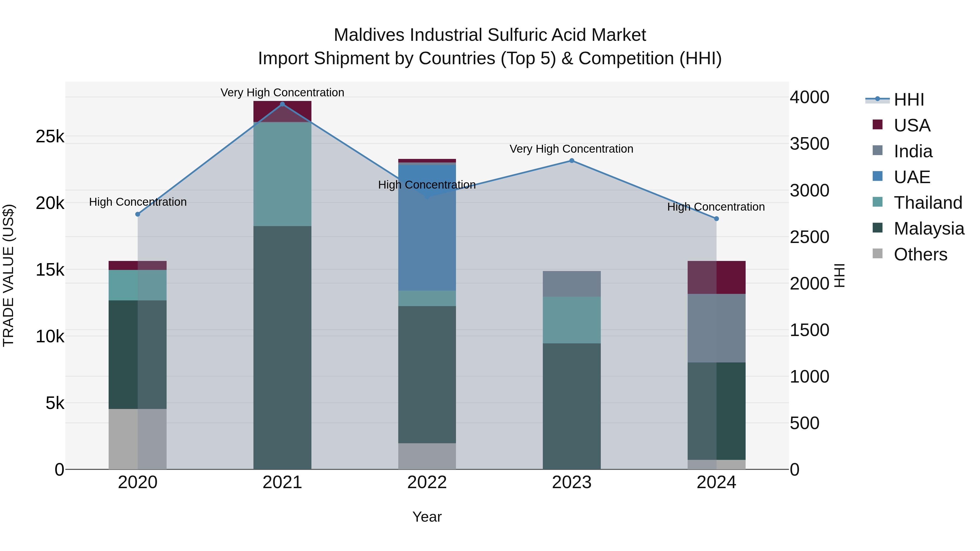The width and height of the screenshot is (980, 551).
Task: Select the 2022 Malaysia bar segment
Action: coord(427,375)
